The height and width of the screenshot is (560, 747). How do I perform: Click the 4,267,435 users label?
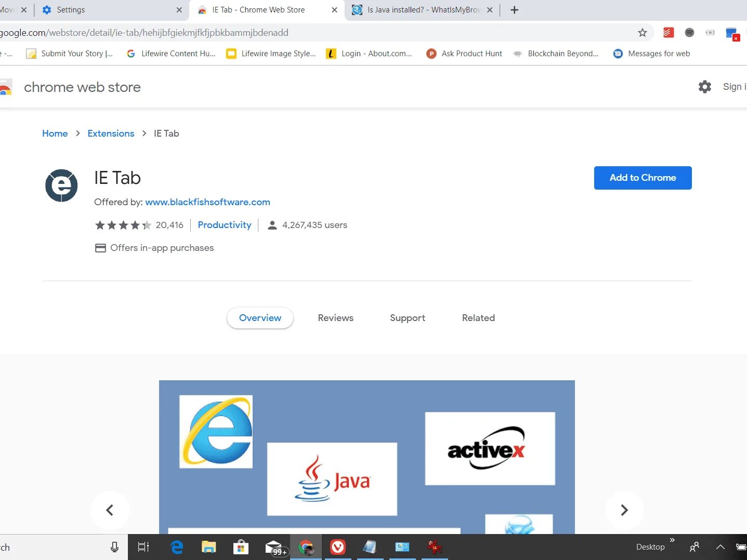(314, 225)
